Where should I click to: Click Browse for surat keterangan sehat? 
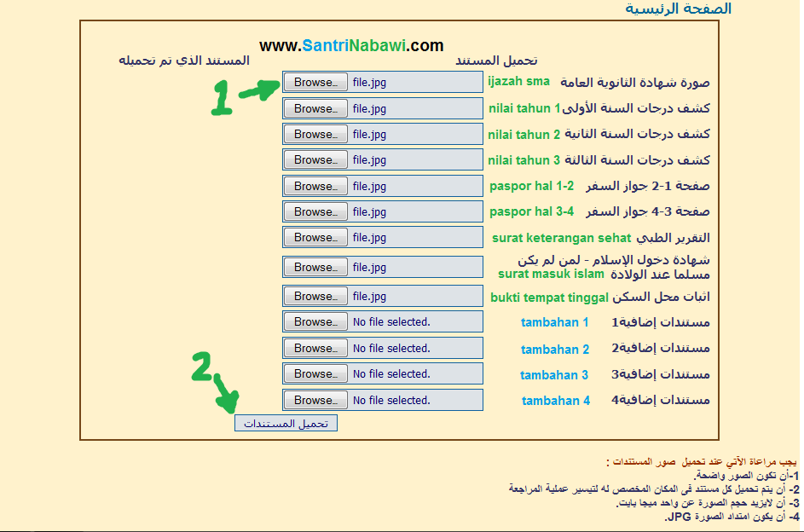(315, 237)
